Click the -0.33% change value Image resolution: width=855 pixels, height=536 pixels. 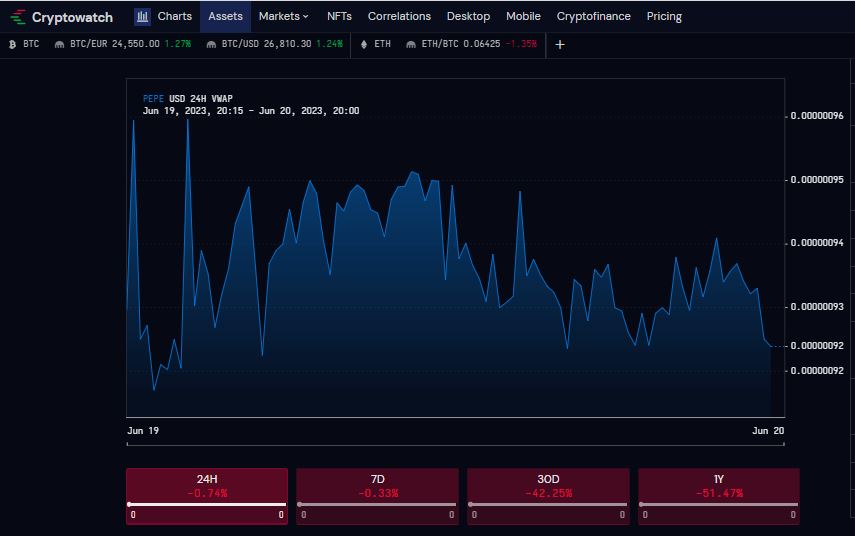click(378, 493)
